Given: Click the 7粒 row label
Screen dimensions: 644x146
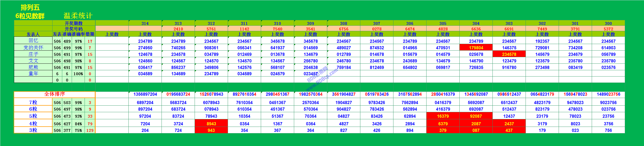Looking at the screenshot, I should (33, 102).
